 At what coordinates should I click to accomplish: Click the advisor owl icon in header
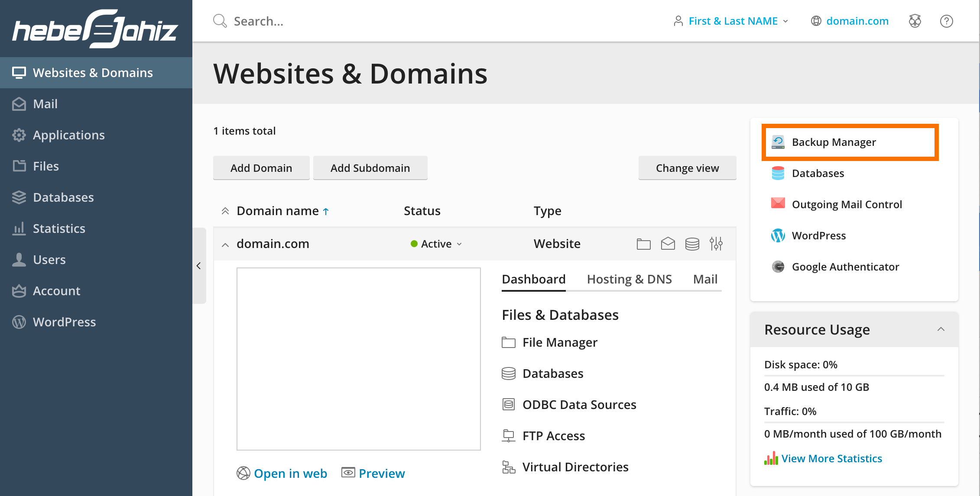pyautogui.click(x=915, y=21)
